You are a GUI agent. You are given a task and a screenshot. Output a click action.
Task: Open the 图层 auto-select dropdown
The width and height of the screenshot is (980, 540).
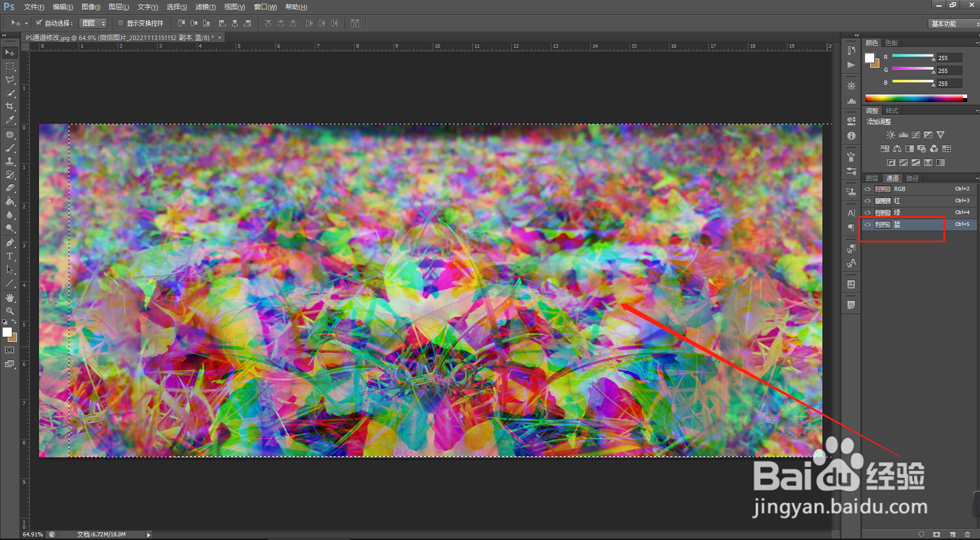[93, 23]
